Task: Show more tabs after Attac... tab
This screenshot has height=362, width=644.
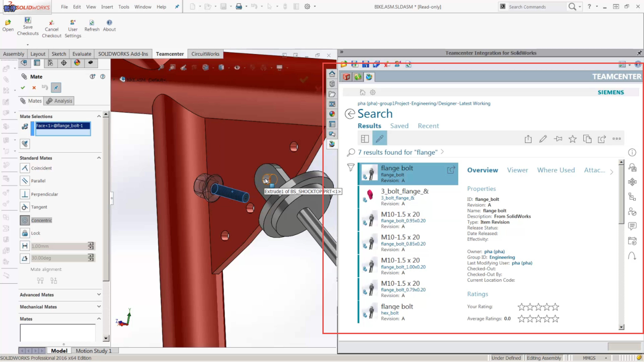Action: [x=612, y=172]
